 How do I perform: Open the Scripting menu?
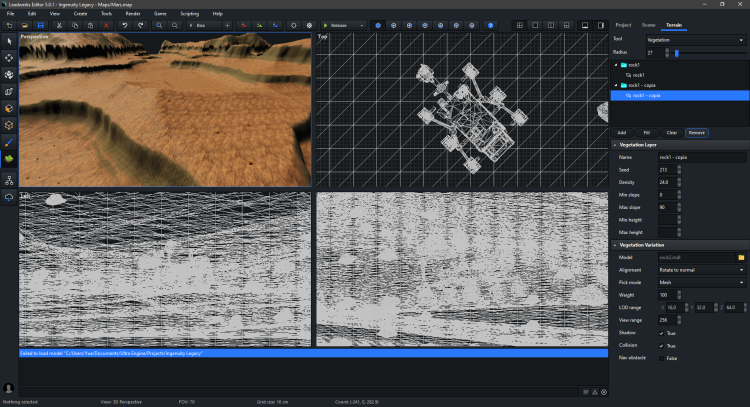coord(190,13)
